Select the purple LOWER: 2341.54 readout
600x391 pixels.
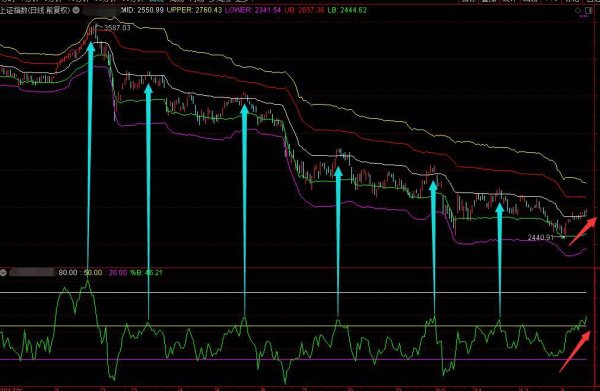253,10
